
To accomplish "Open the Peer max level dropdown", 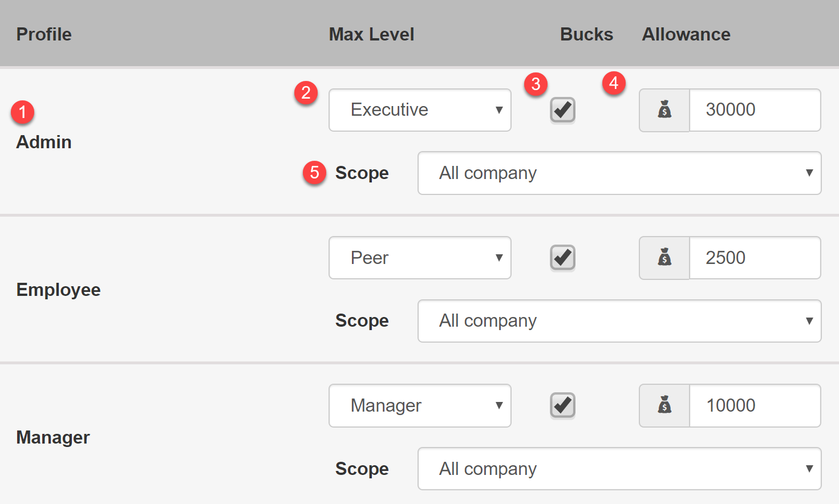I will (420, 258).
